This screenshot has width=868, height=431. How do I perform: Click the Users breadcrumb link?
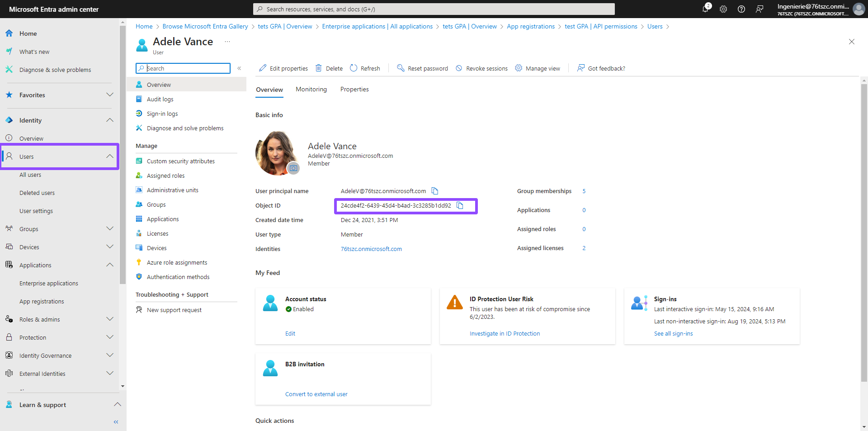655,26
